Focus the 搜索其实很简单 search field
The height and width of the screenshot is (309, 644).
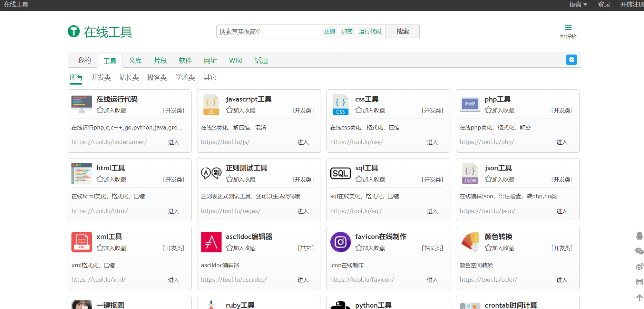pos(269,31)
